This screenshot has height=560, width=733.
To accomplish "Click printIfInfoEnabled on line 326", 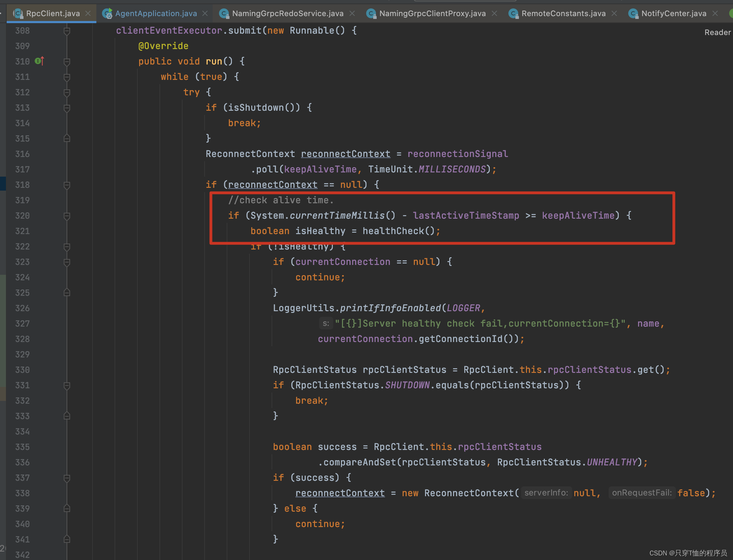I will tap(390, 308).
